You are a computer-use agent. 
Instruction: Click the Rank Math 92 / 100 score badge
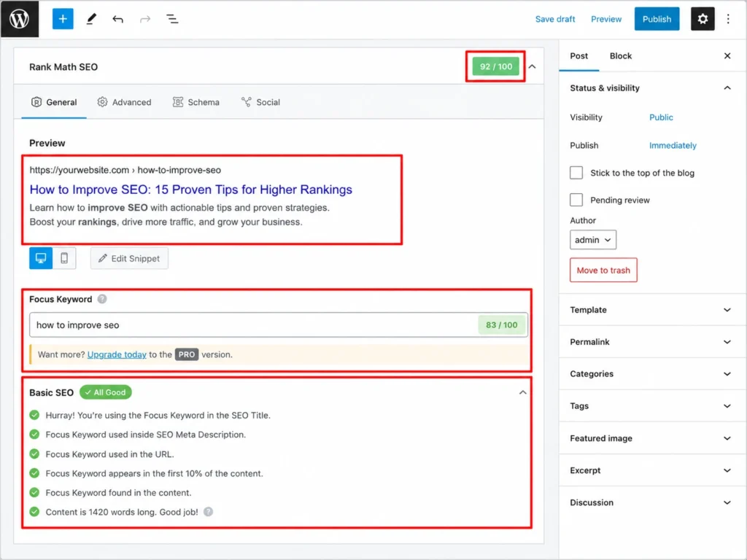pos(496,66)
